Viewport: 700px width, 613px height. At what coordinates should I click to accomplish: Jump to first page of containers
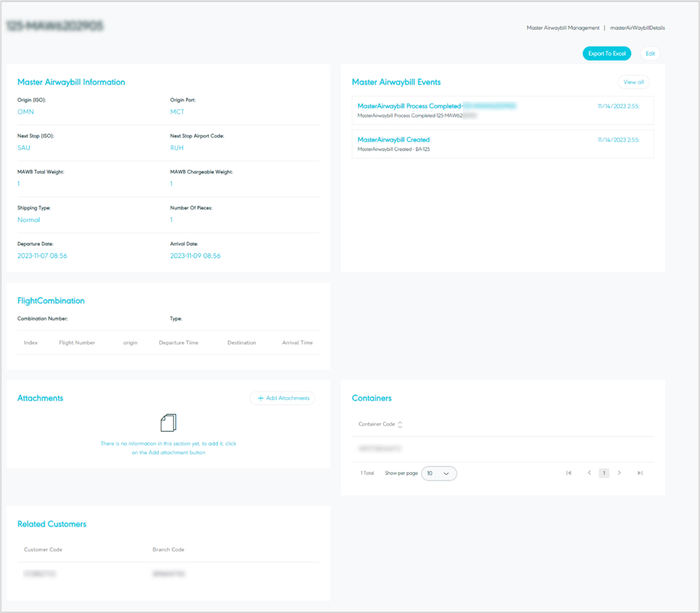pyautogui.click(x=568, y=473)
